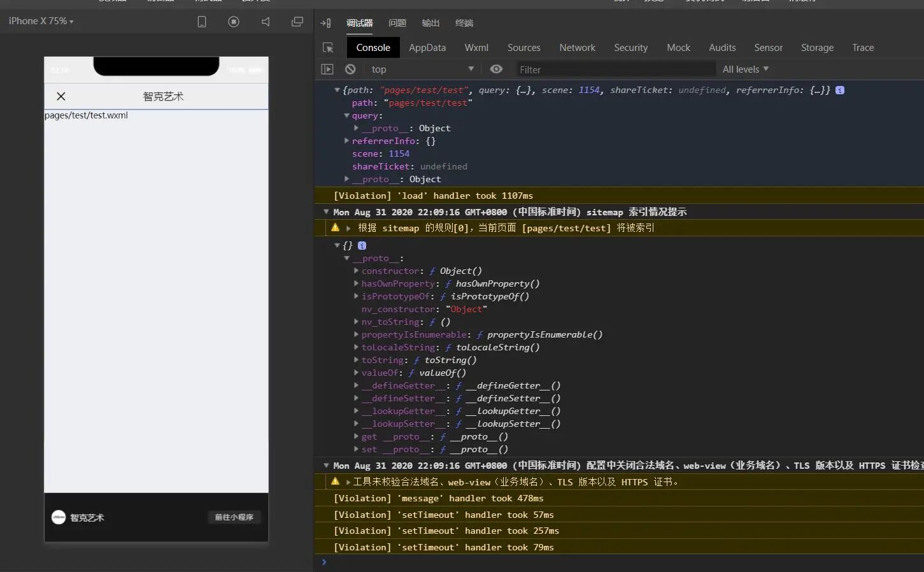Open the Audits tab
The height and width of the screenshot is (572, 924).
point(723,48)
